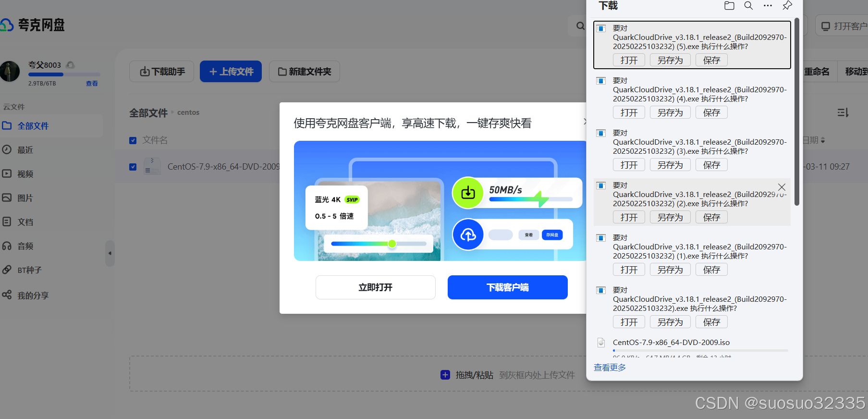Screen dimensions: 868x419
Task: Open the user avatar 夸父8003
Action: pyautogui.click(x=10, y=71)
